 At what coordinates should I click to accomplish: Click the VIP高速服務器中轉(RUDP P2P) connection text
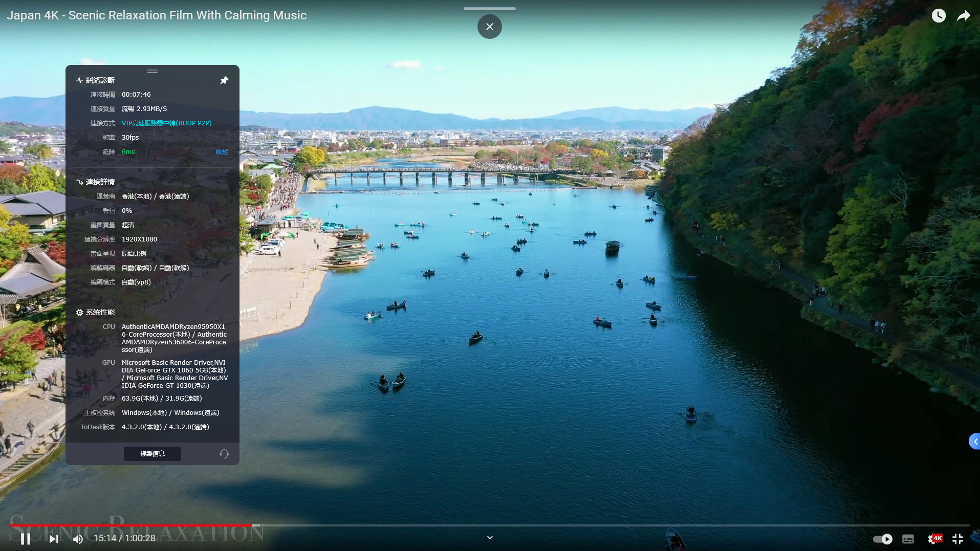click(x=167, y=123)
